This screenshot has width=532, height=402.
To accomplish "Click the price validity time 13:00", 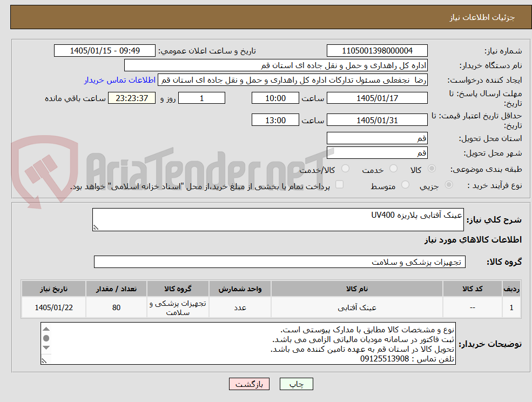I will 275,120.
